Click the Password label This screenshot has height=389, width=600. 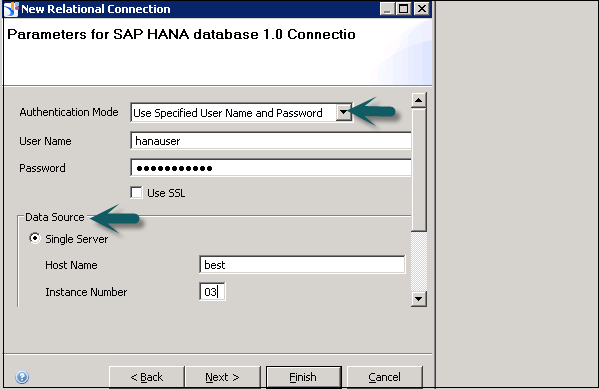[x=42, y=168]
